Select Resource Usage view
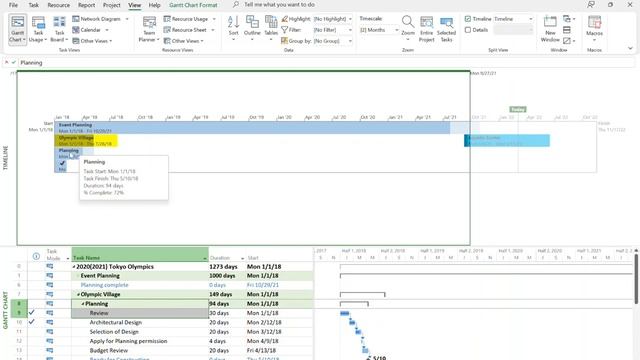Screen dimensions: 640x360 click(x=189, y=19)
